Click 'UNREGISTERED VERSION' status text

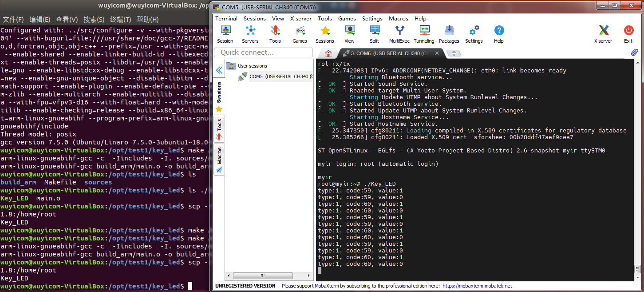(245, 286)
